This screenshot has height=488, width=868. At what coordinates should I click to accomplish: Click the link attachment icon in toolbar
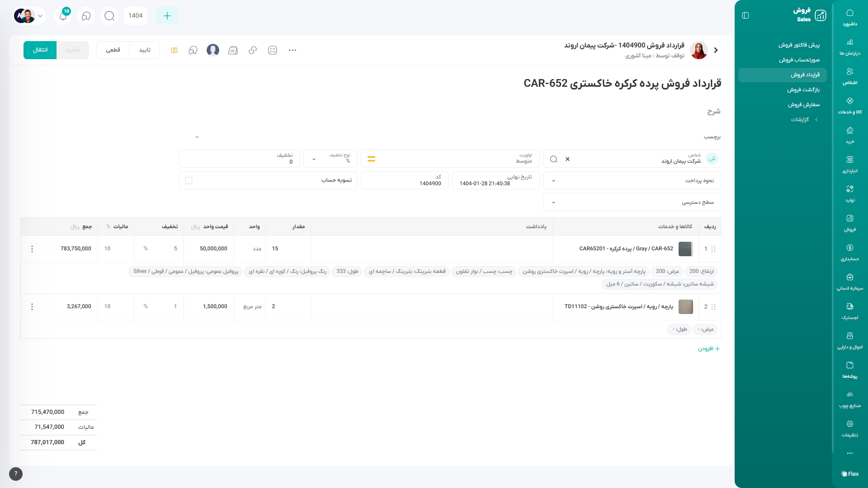(253, 50)
